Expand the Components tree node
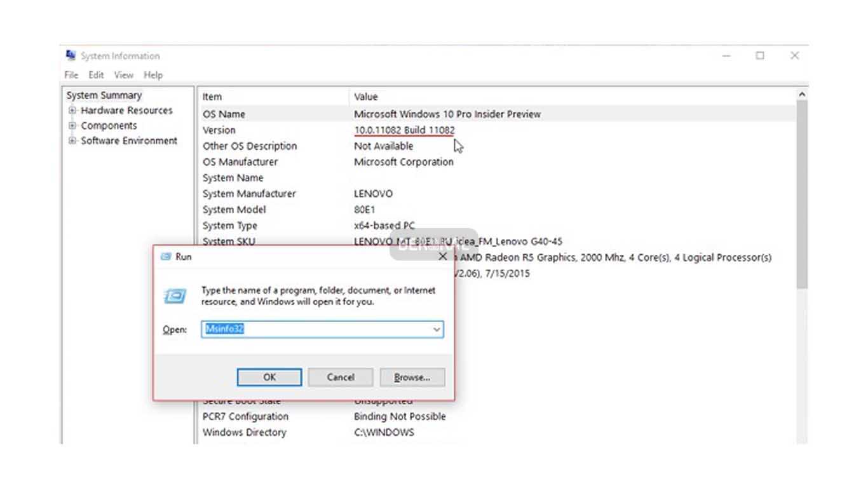This screenshot has width=868, height=488. tap(72, 125)
